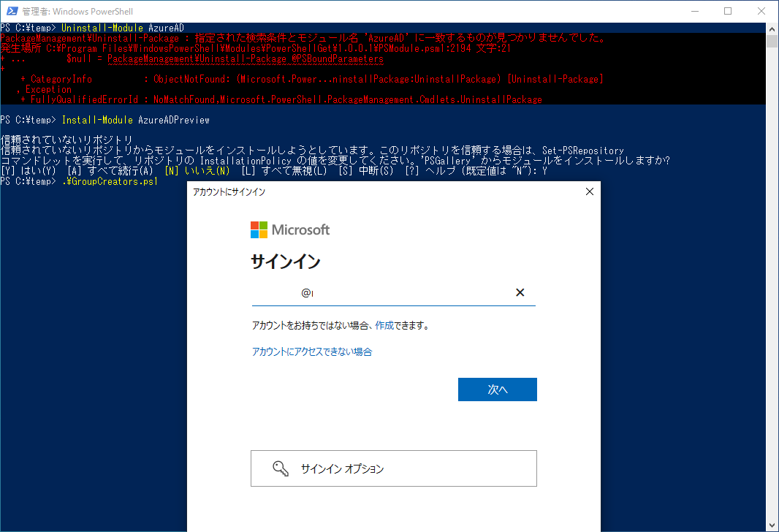
Task: Click PowerShell scrollbar down arrow
Action: point(772,525)
